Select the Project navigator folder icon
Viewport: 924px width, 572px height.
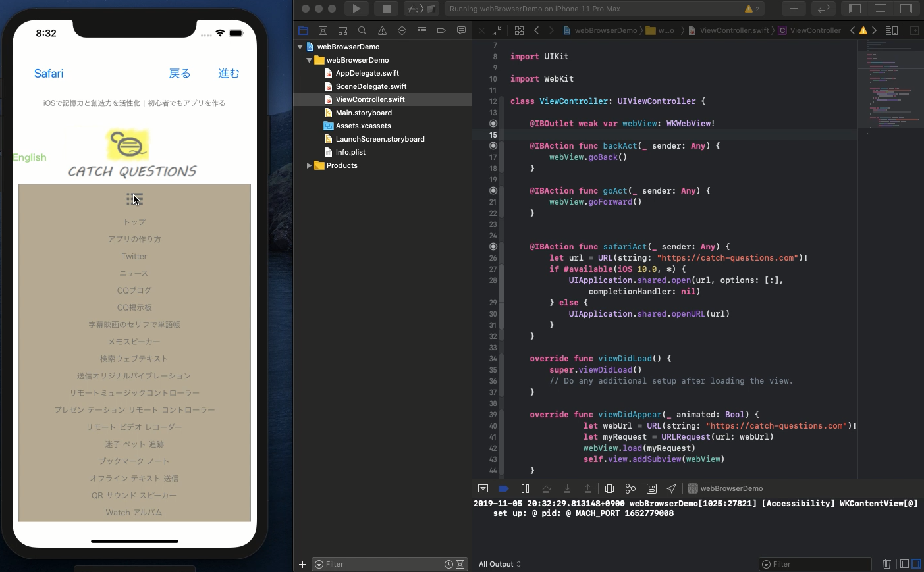pyautogui.click(x=303, y=30)
